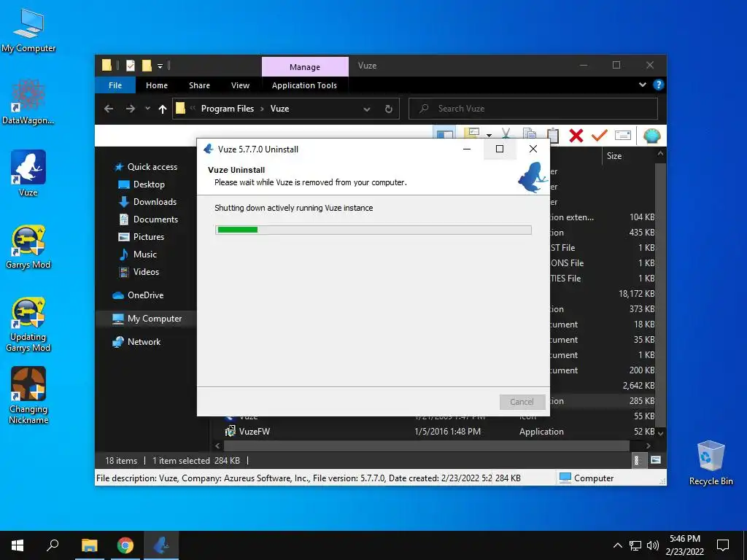This screenshot has width=747, height=560.
Task: Open the Recycle Bin
Action: 711,463
